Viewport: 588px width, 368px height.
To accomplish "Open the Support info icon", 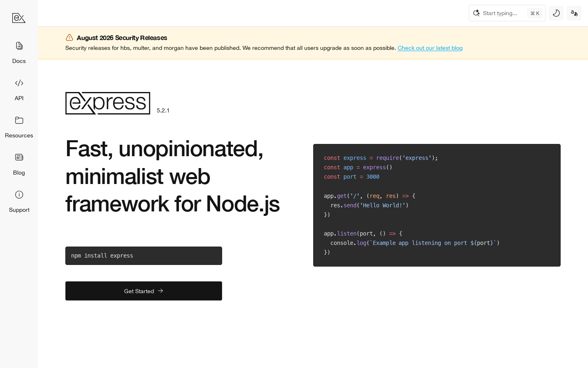I will point(19,195).
